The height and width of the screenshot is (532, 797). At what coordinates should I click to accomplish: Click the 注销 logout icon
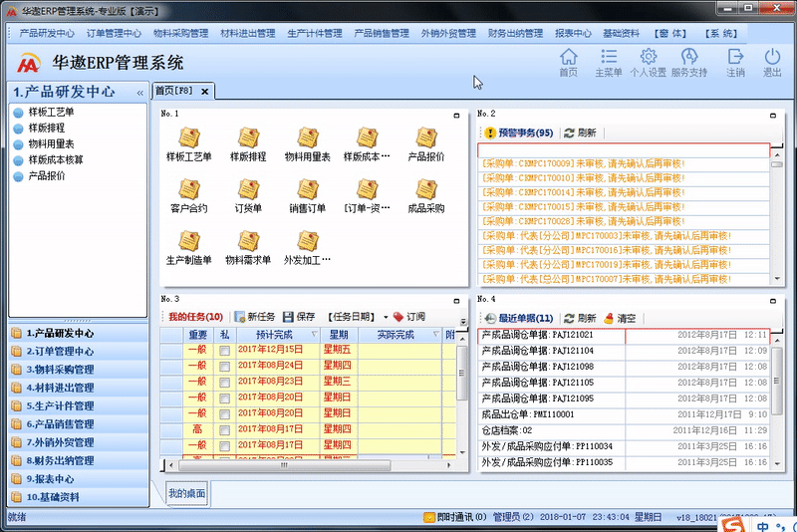[735, 63]
